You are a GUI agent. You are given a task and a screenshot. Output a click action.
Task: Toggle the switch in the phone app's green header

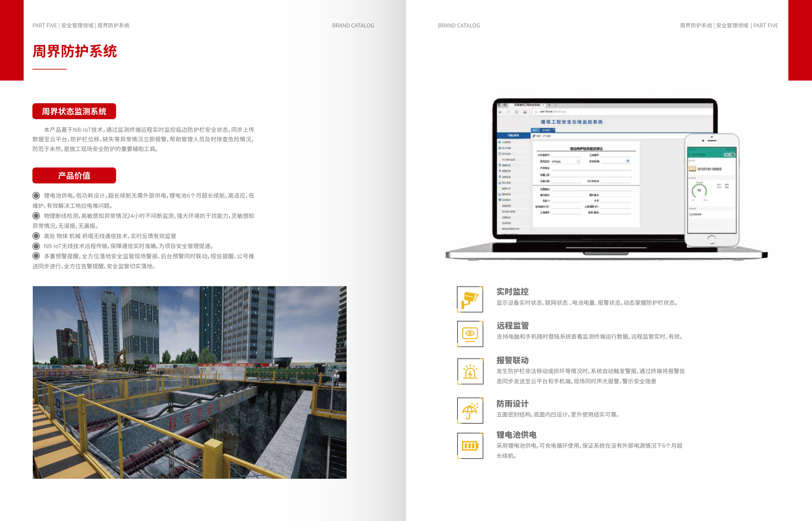click(x=730, y=155)
